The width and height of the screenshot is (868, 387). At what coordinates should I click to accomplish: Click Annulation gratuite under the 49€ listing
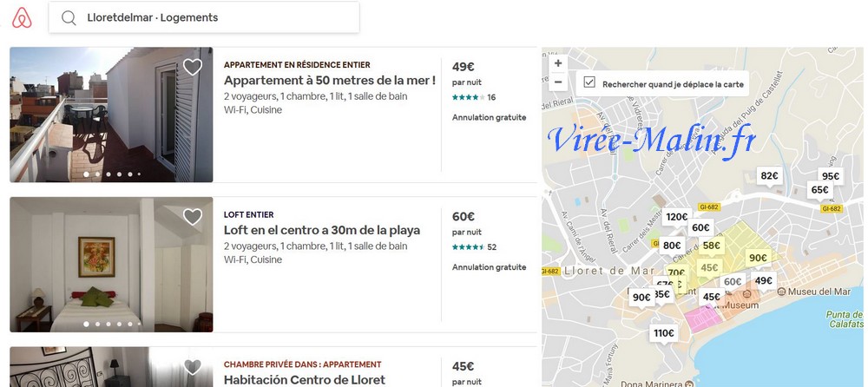(x=490, y=117)
